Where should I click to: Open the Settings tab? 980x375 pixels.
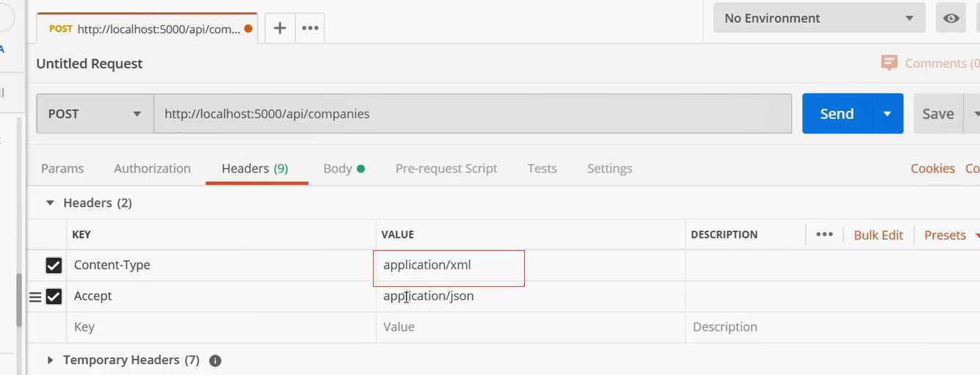(609, 168)
